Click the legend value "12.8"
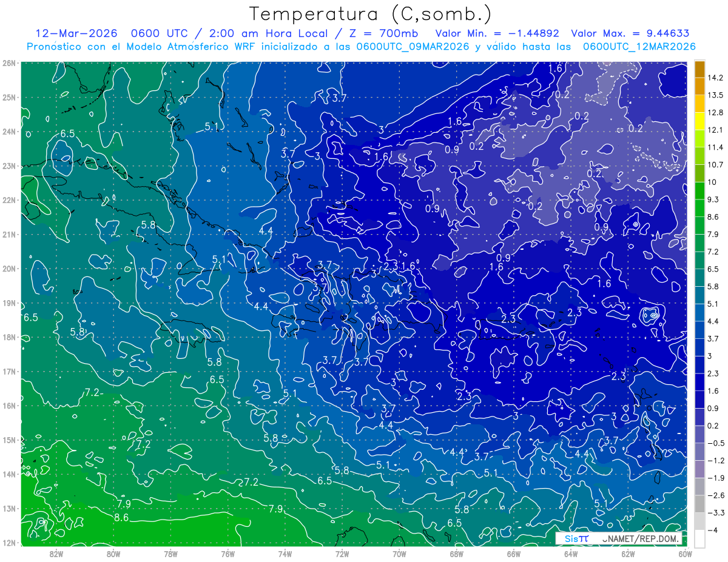Screen dimensions: 728x562 tap(715, 113)
